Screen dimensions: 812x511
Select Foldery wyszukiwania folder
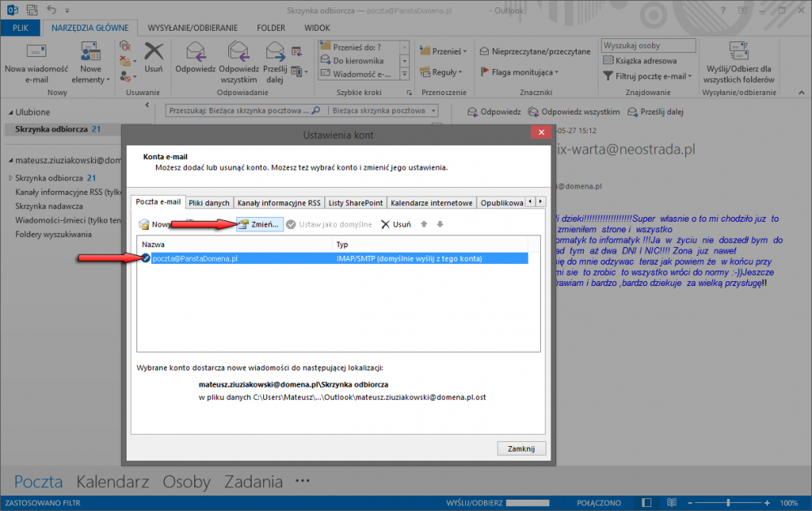pos(54,234)
